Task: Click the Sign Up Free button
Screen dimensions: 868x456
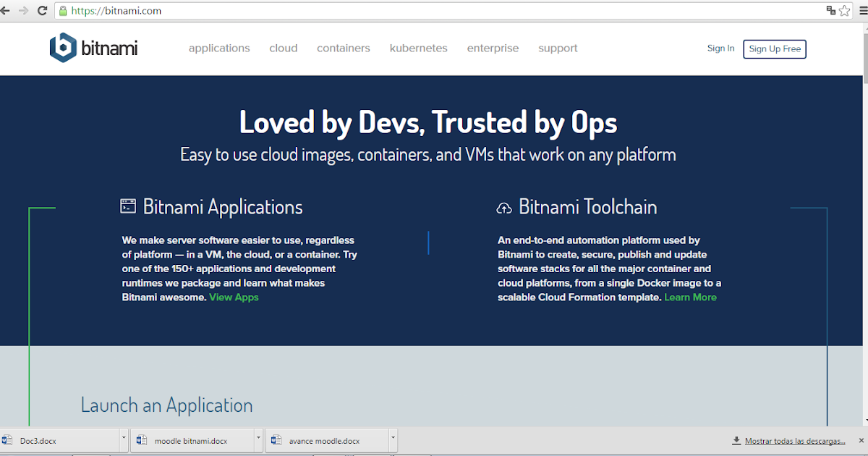Action: pos(774,48)
